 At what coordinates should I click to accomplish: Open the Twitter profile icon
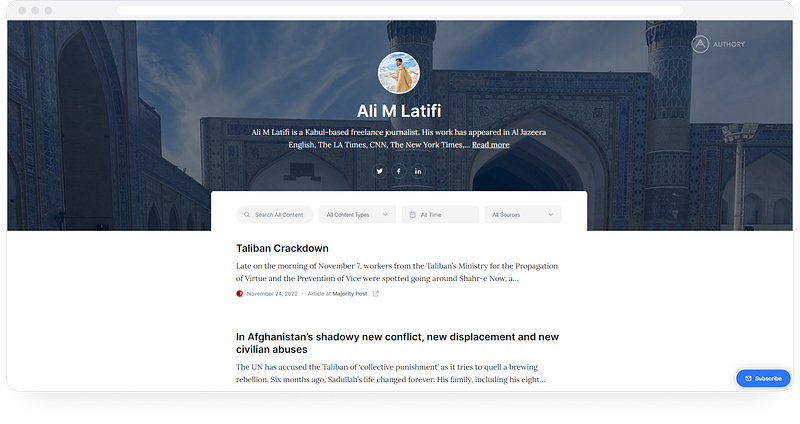click(x=380, y=171)
